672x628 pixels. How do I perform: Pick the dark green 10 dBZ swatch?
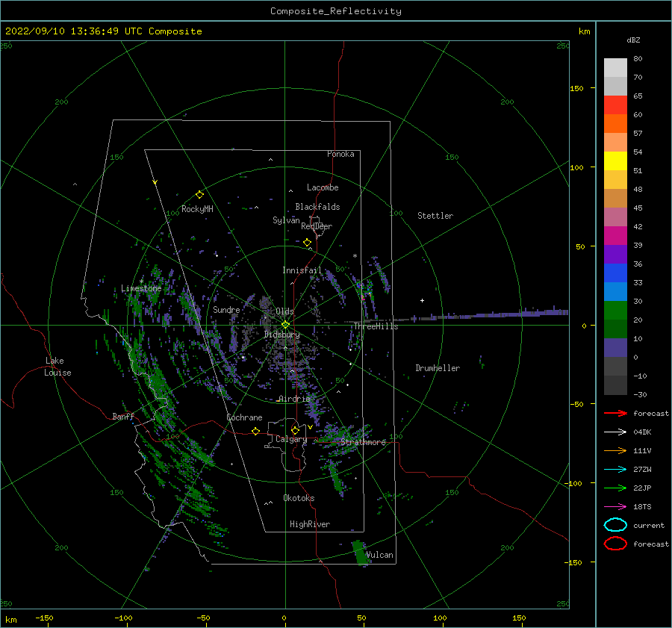coord(615,329)
